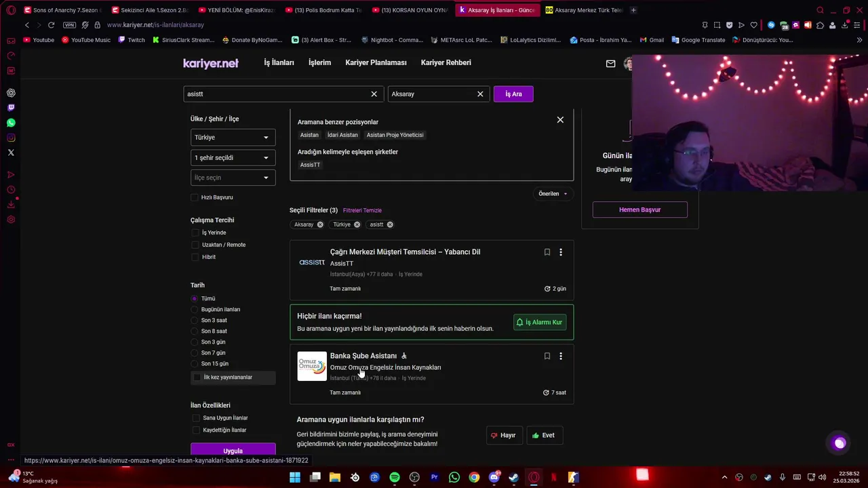Switch to Aksaray Merkez Türk Telekom tab
The height and width of the screenshot is (488, 868).
[583, 10]
